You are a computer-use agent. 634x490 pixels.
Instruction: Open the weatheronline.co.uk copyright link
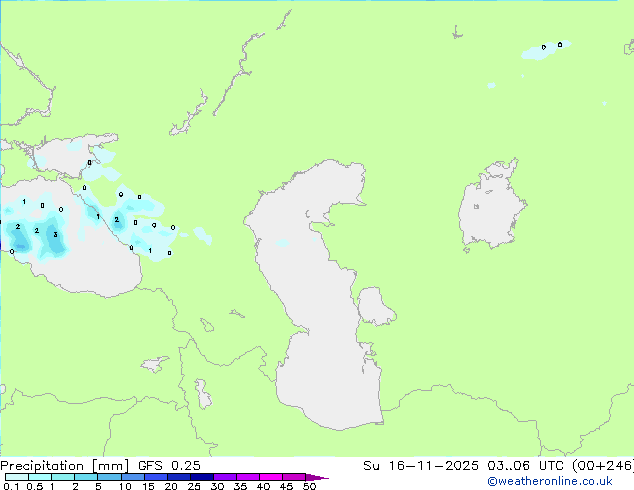coord(549,481)
